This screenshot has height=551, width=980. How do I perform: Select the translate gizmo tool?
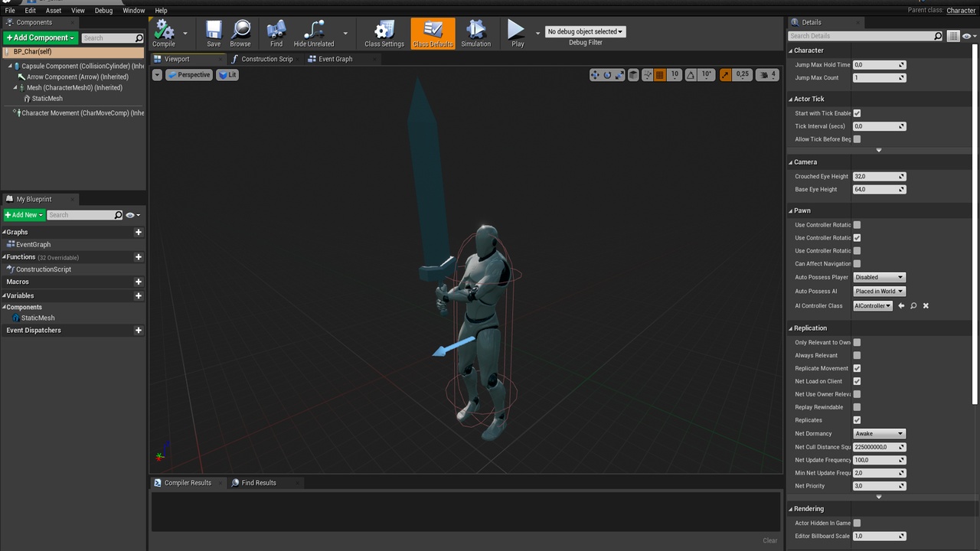(x=595, y=75)
